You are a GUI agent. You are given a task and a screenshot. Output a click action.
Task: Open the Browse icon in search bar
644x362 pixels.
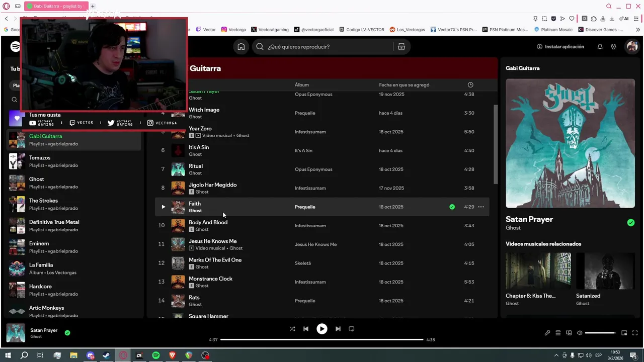point(401,47)
